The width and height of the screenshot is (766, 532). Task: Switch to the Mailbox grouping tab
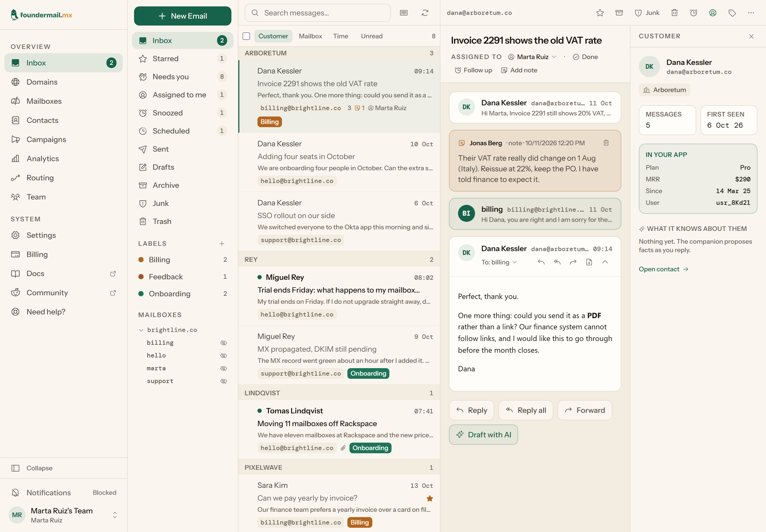(310, 36)
